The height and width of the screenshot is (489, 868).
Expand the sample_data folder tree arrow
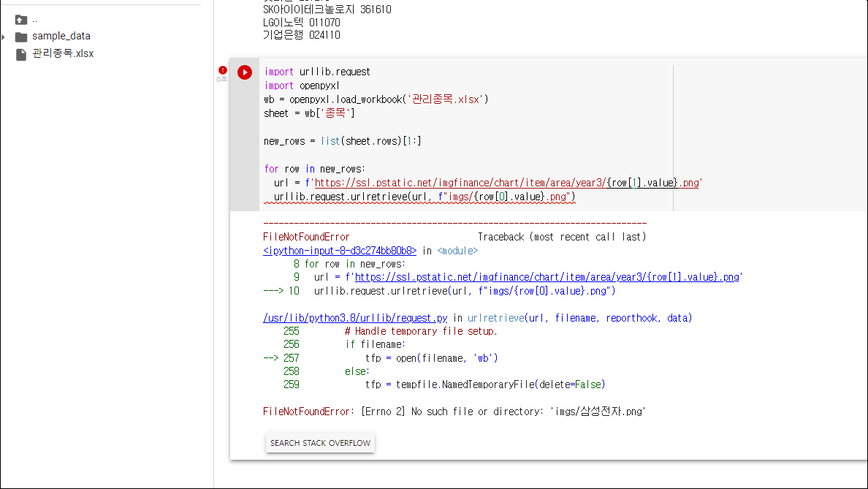(4, 37)
